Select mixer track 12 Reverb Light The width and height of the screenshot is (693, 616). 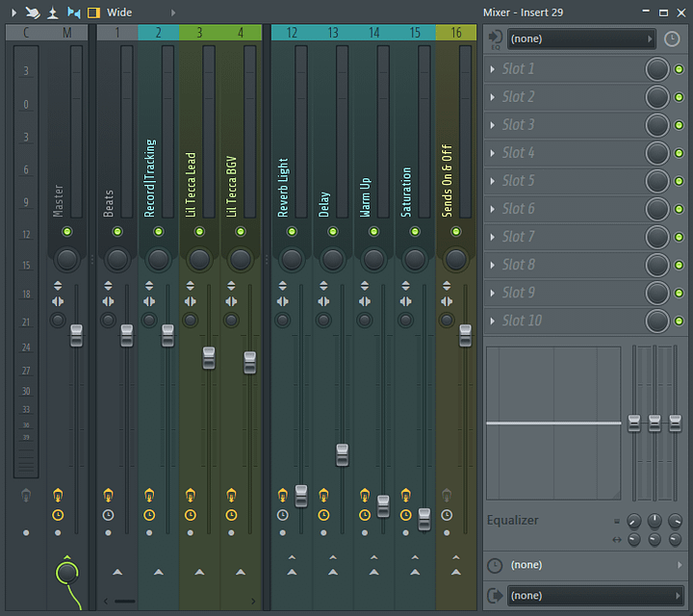[x=292, y=33]
